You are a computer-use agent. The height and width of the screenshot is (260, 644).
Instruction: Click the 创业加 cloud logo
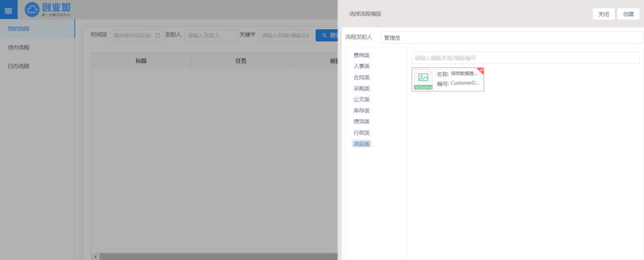[x=48, y=10]
